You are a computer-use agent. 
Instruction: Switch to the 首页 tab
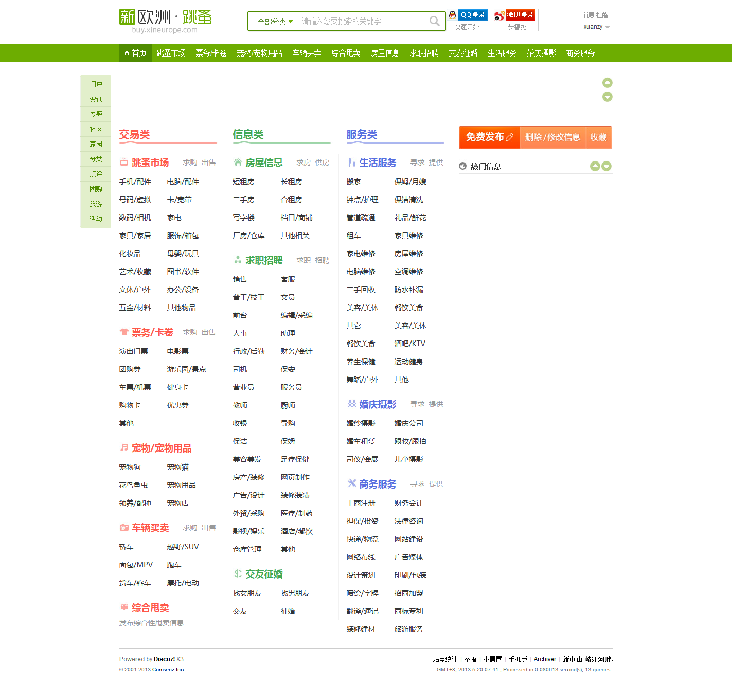[135, 52]
